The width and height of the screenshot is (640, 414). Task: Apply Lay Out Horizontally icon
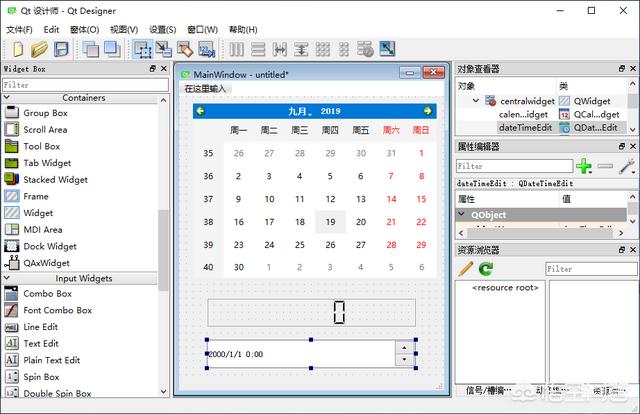(237, 49)
